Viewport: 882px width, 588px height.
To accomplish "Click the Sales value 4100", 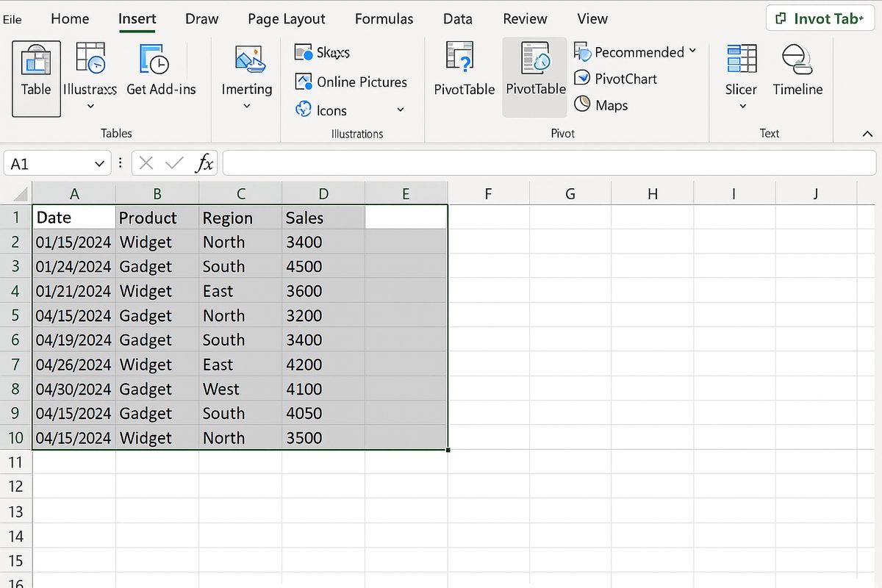I will point(323,389).
